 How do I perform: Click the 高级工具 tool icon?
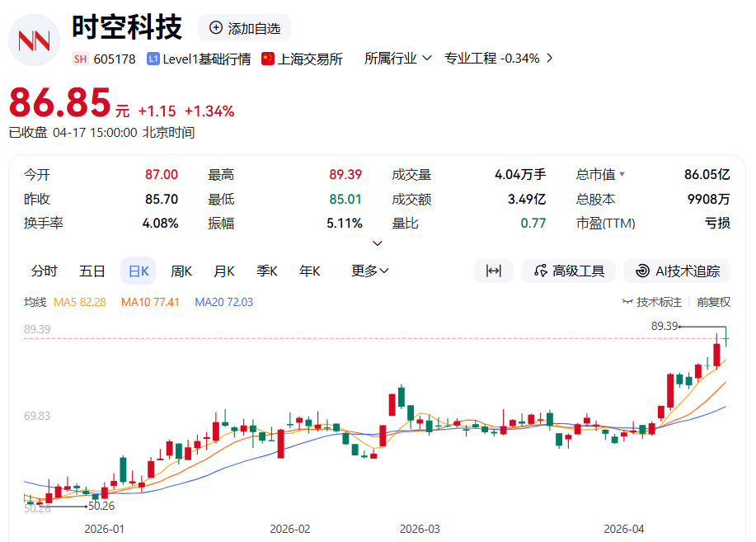[x=542, y=271]
